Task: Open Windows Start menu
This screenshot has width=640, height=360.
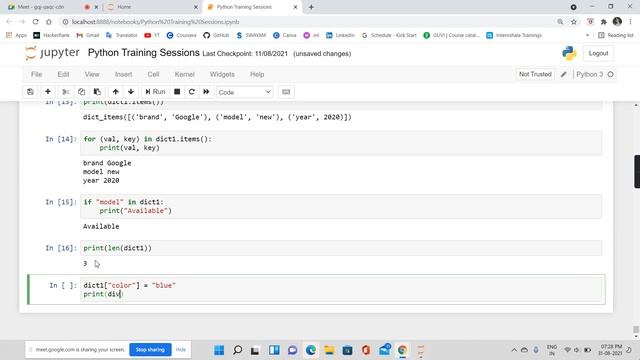Action: tap(219, 350)
